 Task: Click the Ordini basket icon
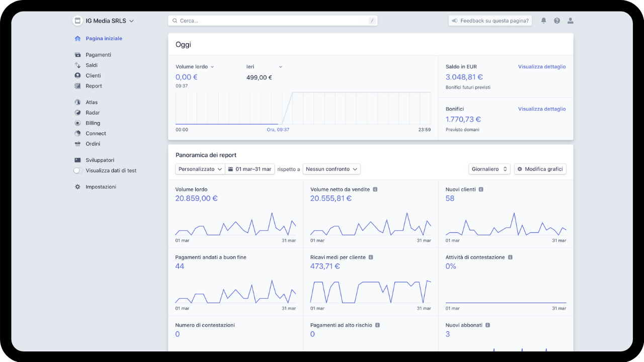pos(77,144)
